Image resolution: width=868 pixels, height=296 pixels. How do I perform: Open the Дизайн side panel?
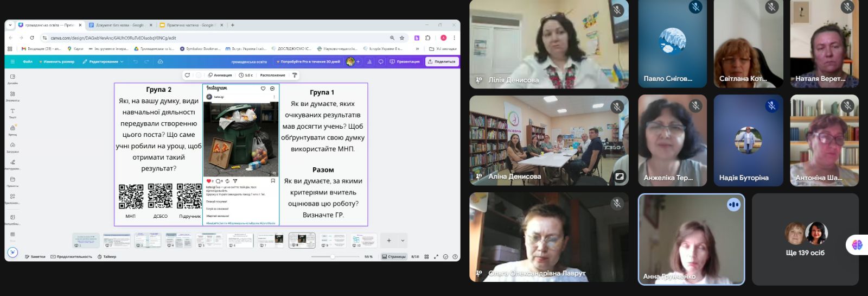tap(12, 79)
